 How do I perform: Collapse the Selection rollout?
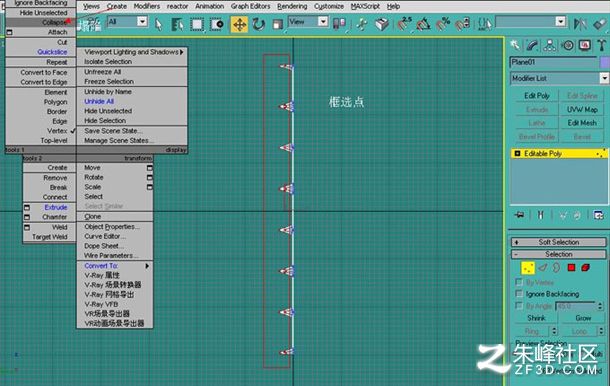pos(559,254)
